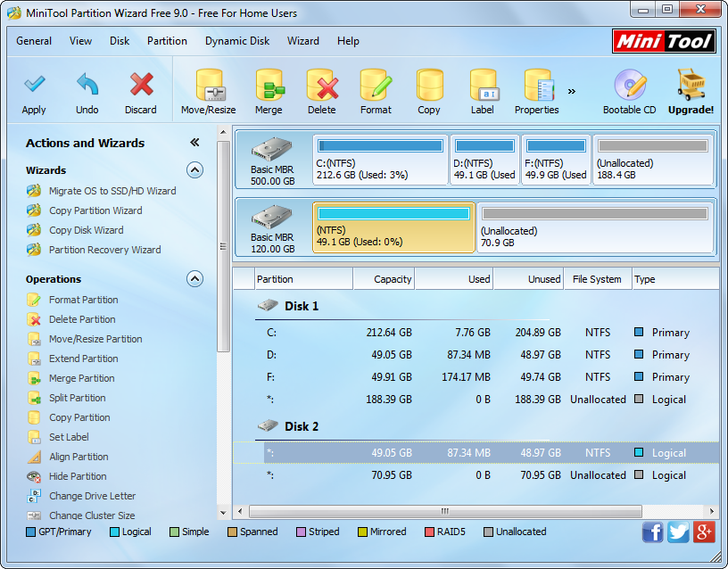Viewport: 728px width, 569px height.
Task: Select the 188.4 GB unallocated block
Action: point(653,161)
